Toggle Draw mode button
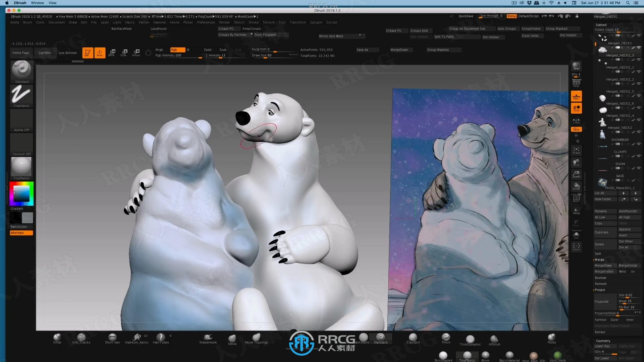 tap(100, 53)
